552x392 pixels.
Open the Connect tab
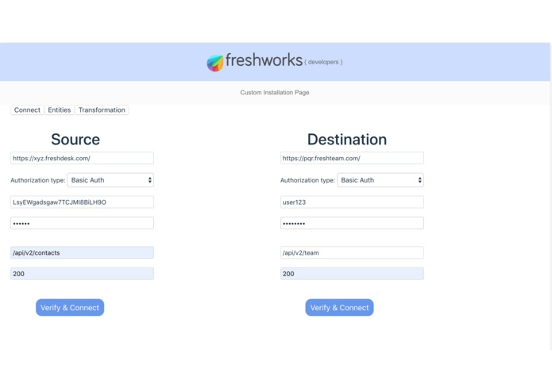coord(27,110)
